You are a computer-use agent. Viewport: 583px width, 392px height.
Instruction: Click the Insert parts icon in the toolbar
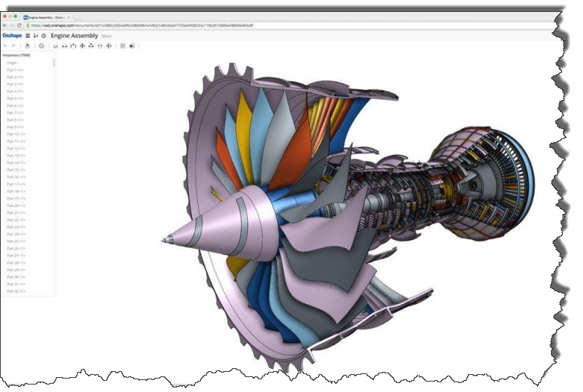27,46
